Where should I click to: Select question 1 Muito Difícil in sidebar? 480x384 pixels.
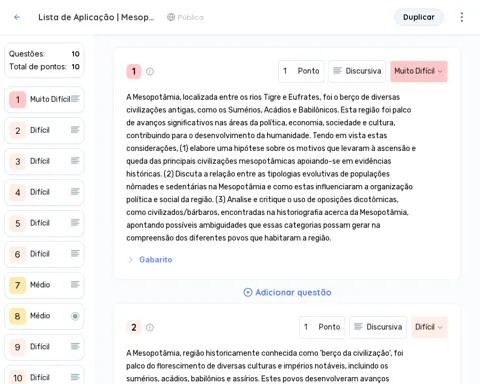(44, 99)
